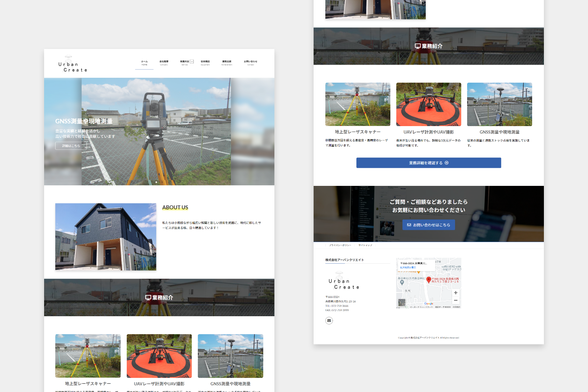Click the red location pin on map
The width and height of the screenshot is (588, 392).
[x=429, y=280]
